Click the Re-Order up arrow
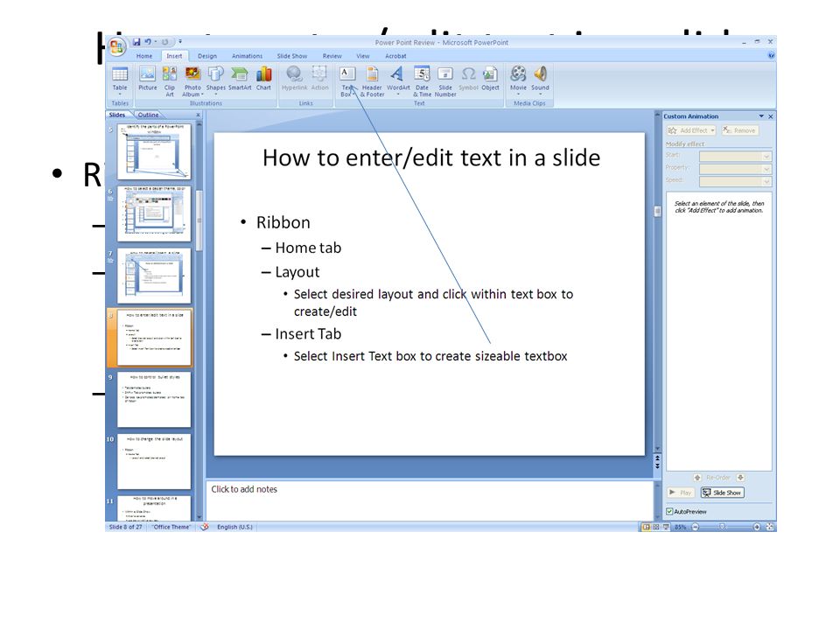 (x=697, y=478)
